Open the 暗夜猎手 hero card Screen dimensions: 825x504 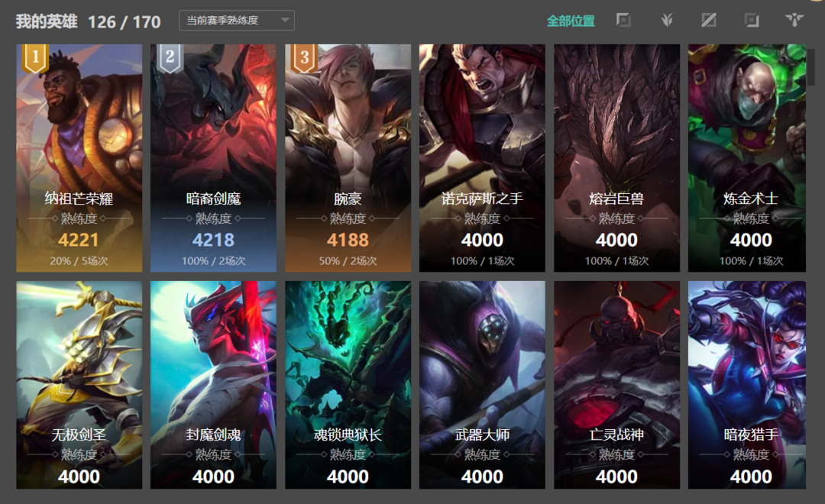[747, 385]
